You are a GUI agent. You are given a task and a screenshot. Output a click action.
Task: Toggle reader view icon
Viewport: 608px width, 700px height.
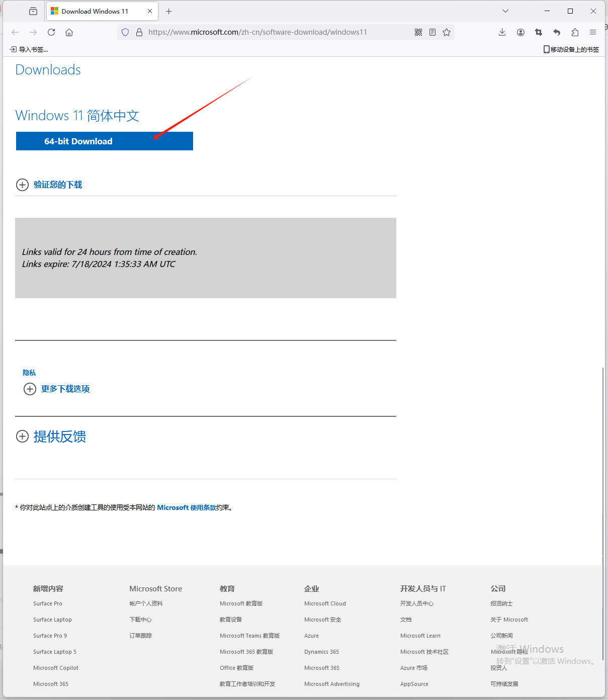432,32
